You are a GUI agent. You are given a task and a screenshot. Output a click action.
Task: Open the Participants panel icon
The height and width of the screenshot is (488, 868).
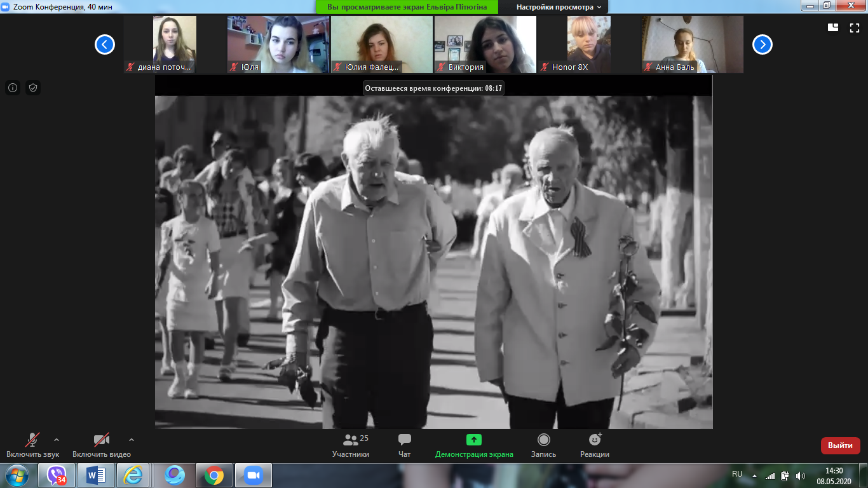[x=350, y=440]
